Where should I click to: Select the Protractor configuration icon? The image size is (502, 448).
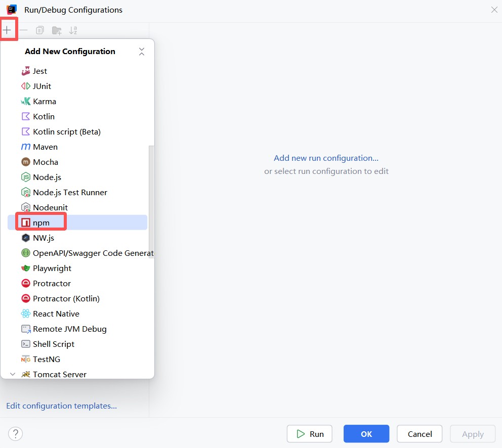26,283
